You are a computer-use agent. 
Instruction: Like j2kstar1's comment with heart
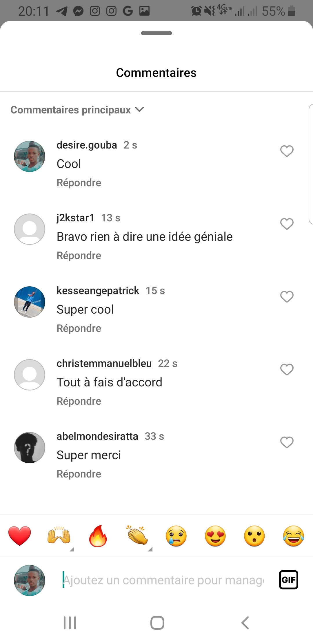click(x=287, y=224)
